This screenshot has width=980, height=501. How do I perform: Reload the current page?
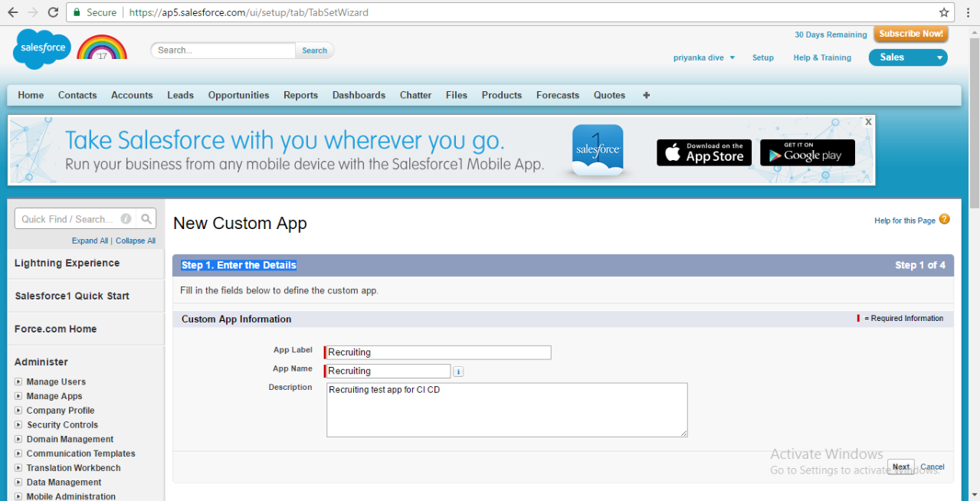[53, 12]
